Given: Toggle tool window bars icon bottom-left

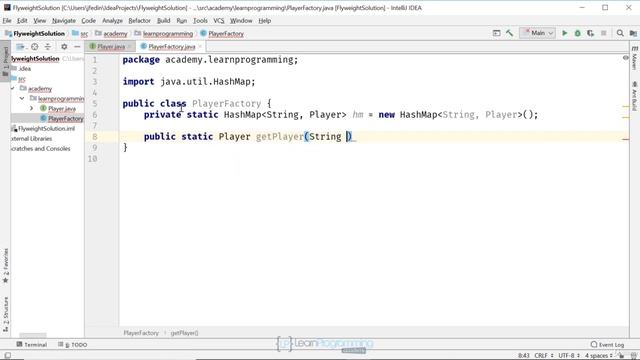Looking at the screenshot, I should pos(7,356).
